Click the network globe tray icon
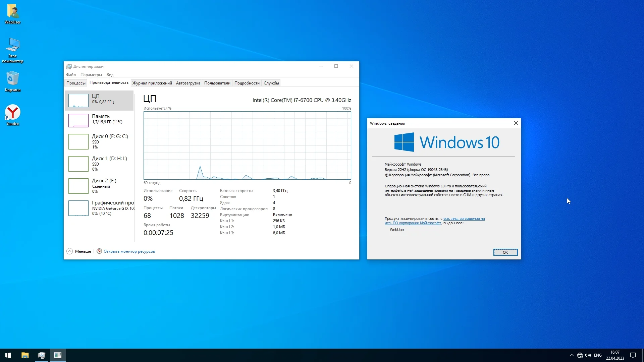The height and width of the screenshot is (362, 644). 580,355
